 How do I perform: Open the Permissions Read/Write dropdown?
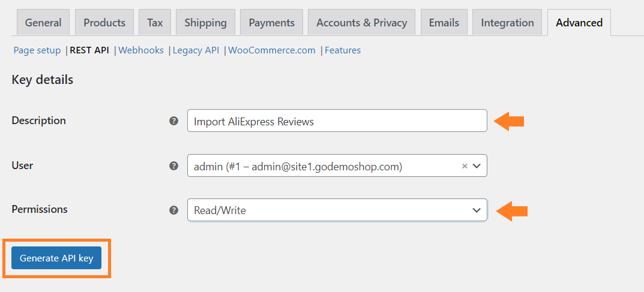(337, 210)
